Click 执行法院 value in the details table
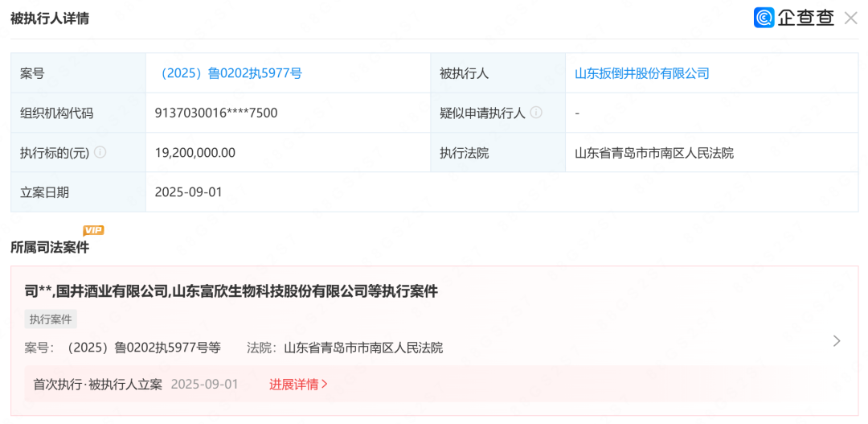 653,152
